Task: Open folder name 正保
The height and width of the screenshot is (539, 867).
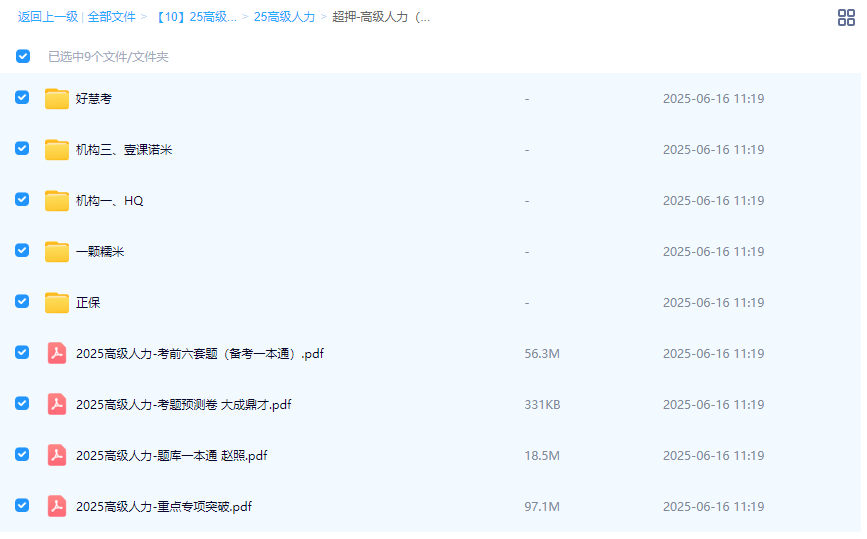Action: coord(88,303)
